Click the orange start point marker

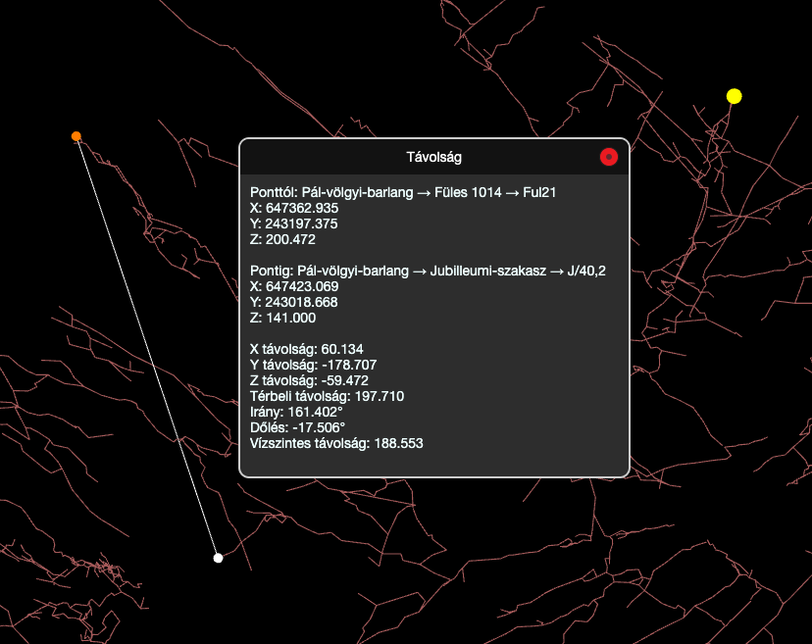point(76,136)
